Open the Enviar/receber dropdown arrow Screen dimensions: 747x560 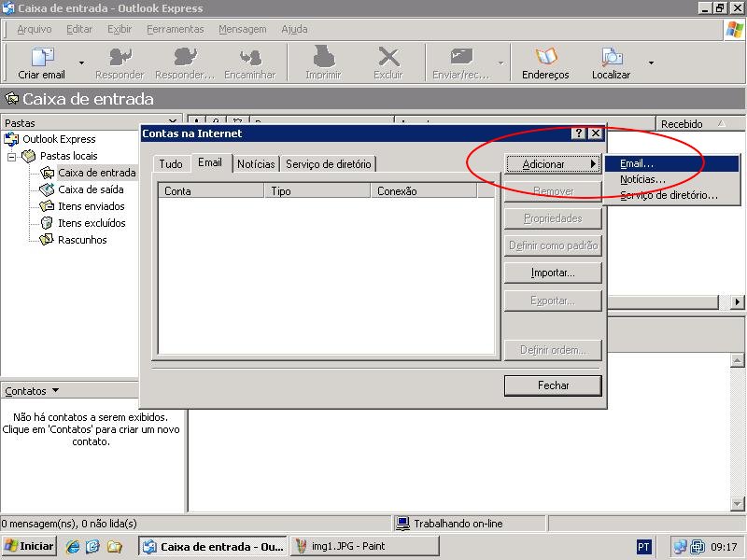tap(500, 63)
